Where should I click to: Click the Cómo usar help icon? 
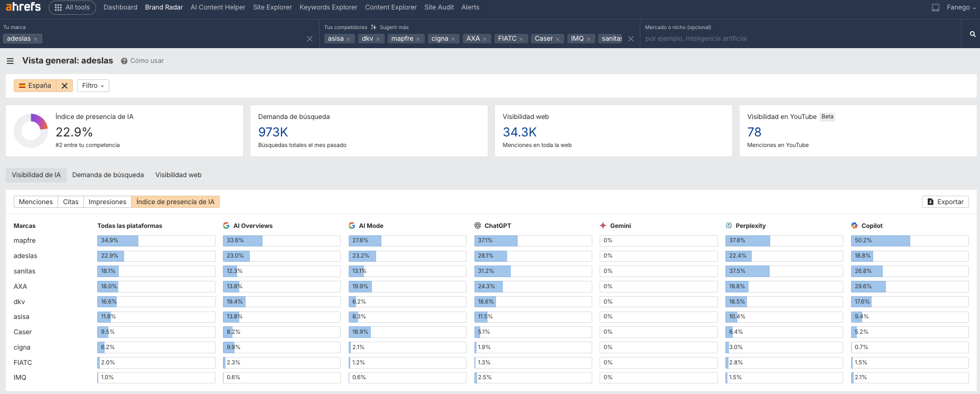(124, 61)
